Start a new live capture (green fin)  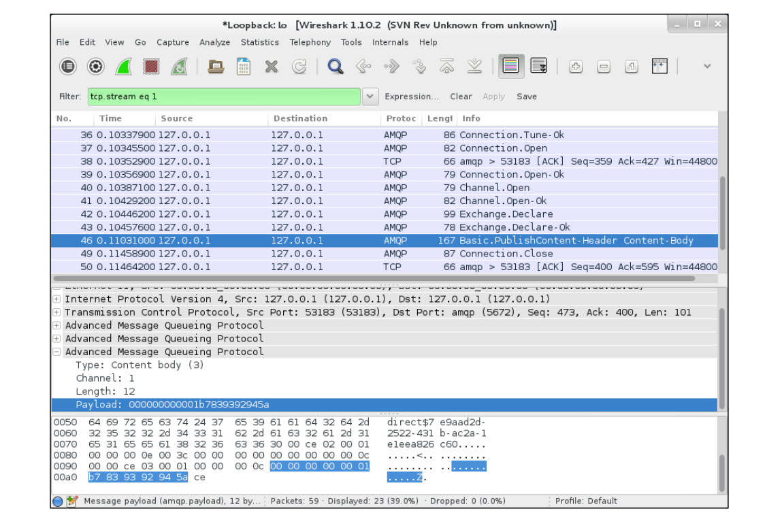pyautogui.click(x=124, y=66)
